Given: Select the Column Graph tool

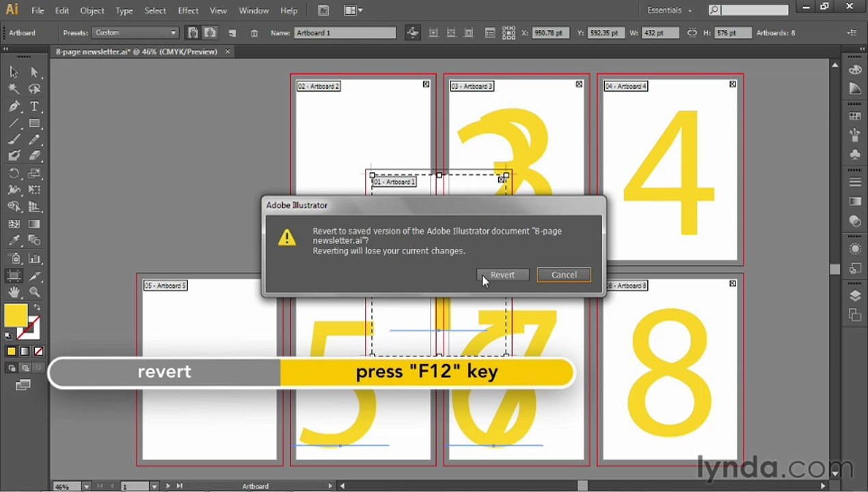Looking at the screenshot, I should point(34,259).
